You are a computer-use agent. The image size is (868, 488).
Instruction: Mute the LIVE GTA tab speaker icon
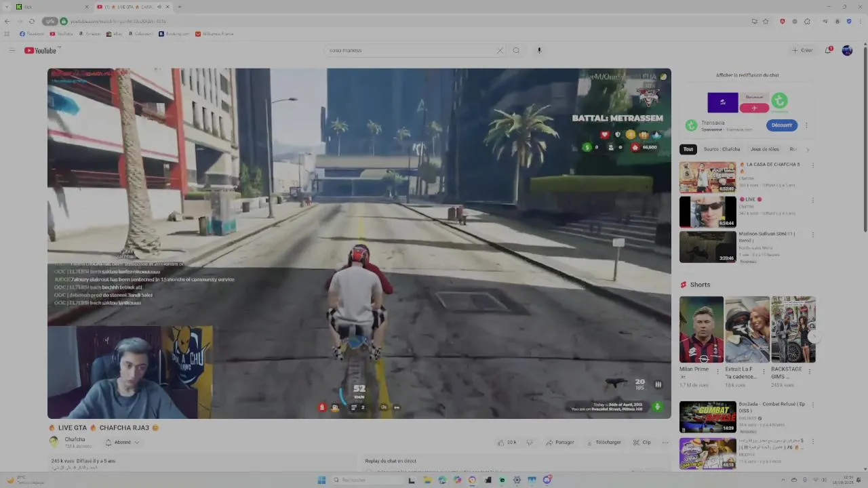pyautogui.click(x=159, y=7)
